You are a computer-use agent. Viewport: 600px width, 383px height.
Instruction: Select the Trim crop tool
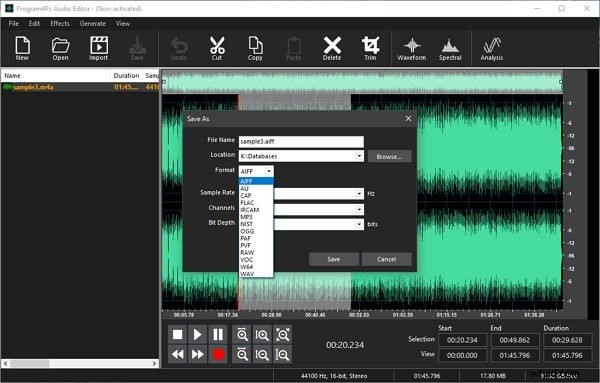point(370,48)
